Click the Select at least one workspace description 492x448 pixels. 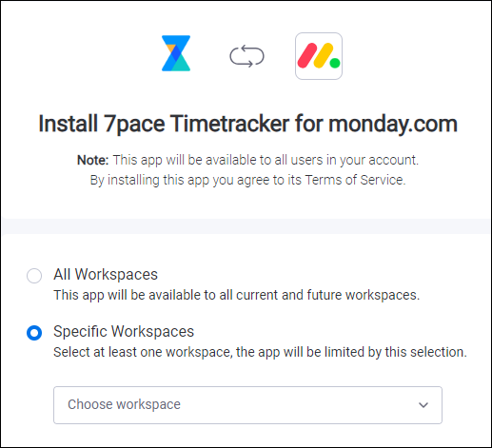pyautogui.click(x=260, y=352)
